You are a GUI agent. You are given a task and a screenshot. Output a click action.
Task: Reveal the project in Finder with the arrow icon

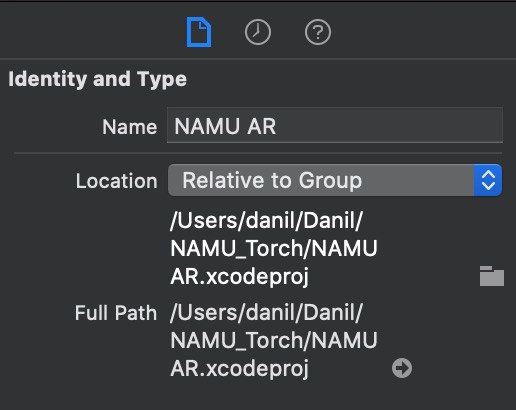pos(402,368)
